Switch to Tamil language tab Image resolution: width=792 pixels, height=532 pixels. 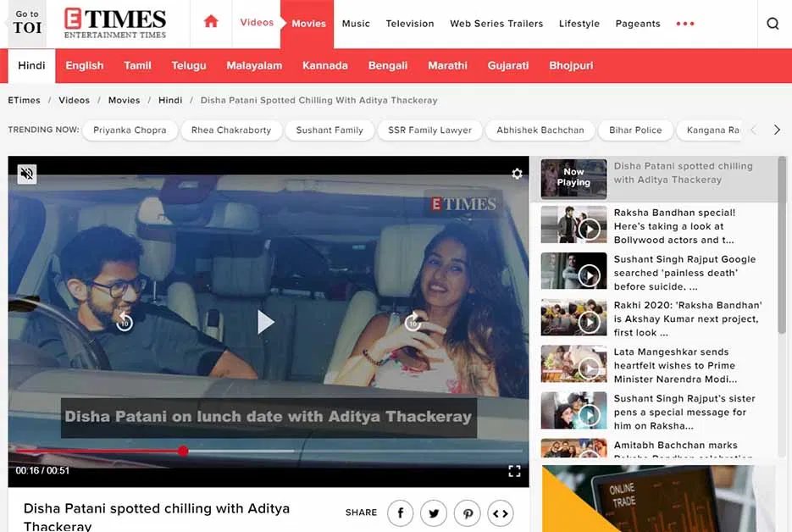(137, 66)
